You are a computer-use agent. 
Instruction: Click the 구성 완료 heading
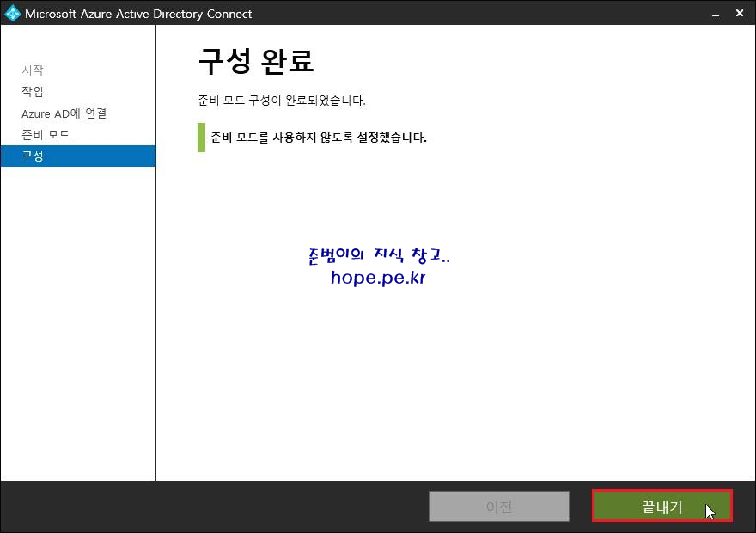pos(256,61)
